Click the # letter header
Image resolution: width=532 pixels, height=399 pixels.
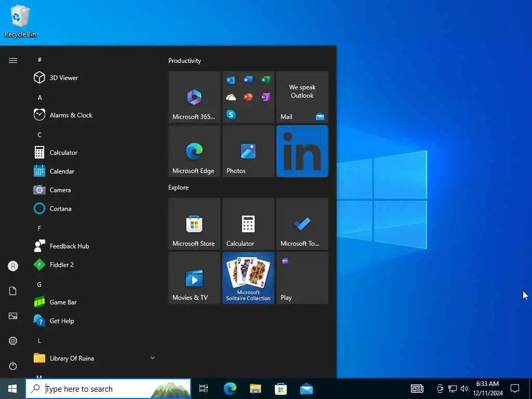pos(39,60)
